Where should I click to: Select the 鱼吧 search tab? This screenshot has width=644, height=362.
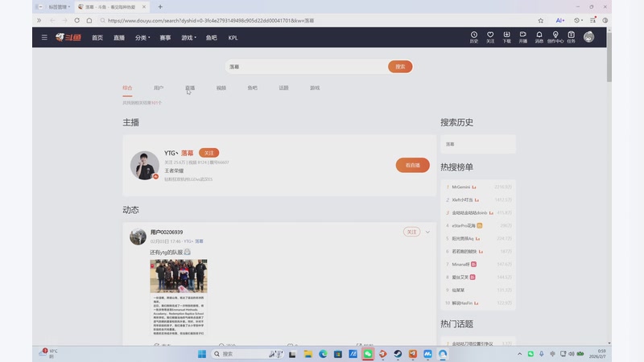click(x=252, y=88)
